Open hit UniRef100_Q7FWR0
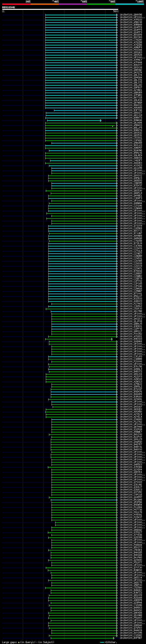Viewport: 146px width, 644px height. click(x=131, y=95)
